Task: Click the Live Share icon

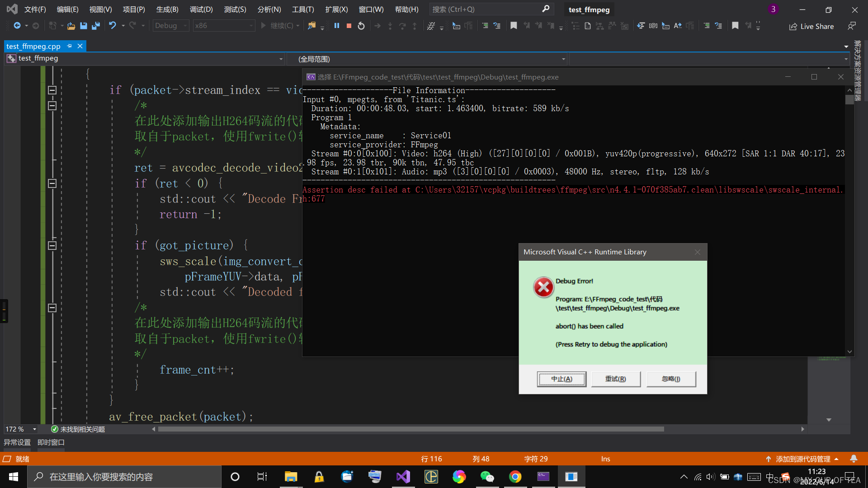Action: [793, 27]
